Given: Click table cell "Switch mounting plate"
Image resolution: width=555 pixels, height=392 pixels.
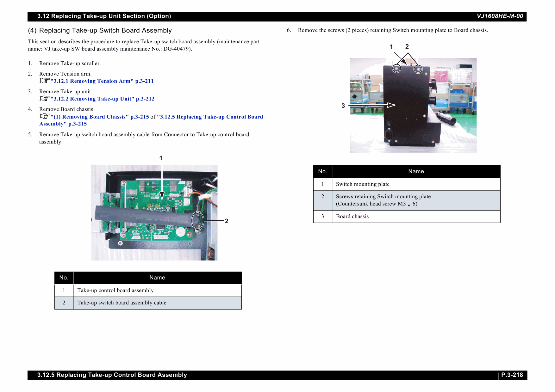Looking at the screenshot, I should click(x=416, y=184).
